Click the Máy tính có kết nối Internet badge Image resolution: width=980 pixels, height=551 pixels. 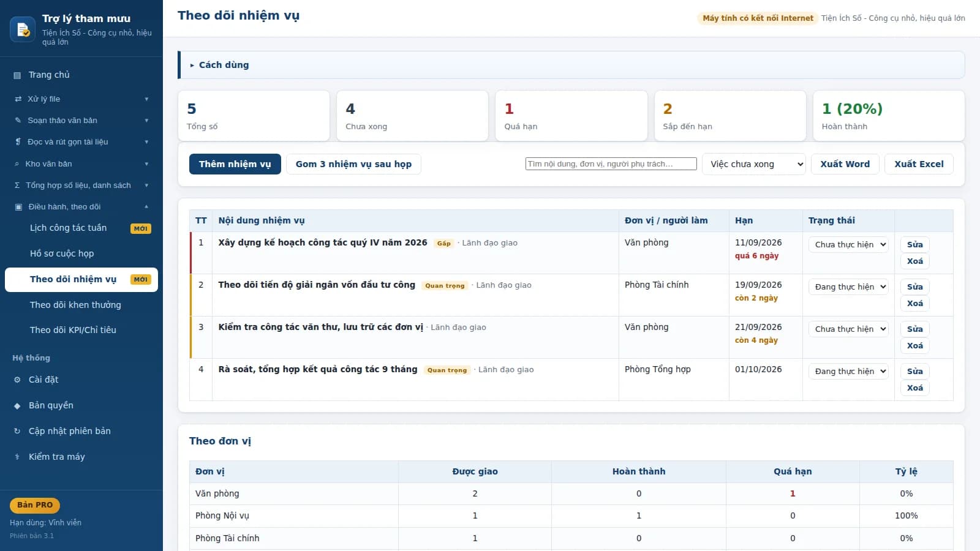tap(758, 18)
